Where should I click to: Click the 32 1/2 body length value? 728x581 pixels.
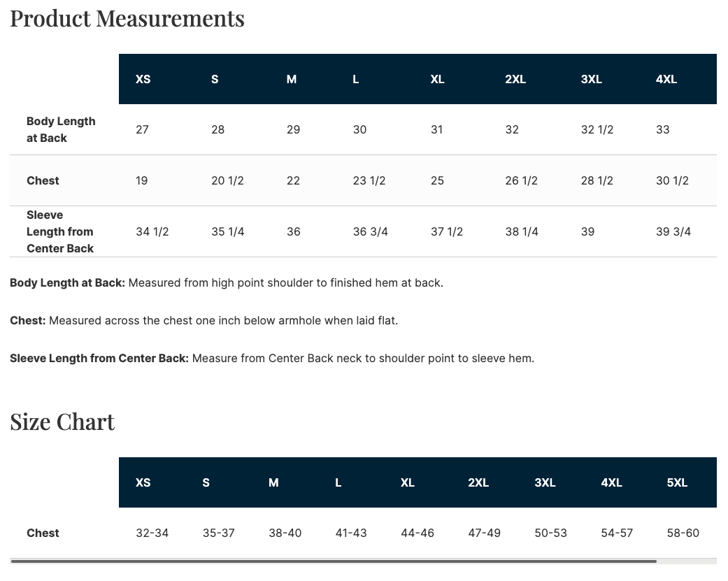click(x=597, y=129)
